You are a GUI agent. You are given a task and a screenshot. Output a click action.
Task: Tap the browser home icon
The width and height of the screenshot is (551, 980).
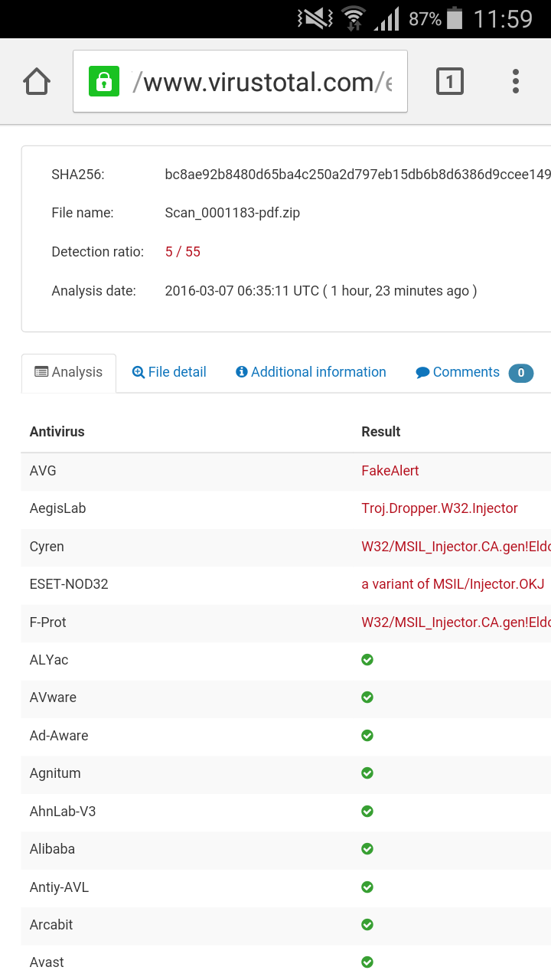[x=37, y=81]
